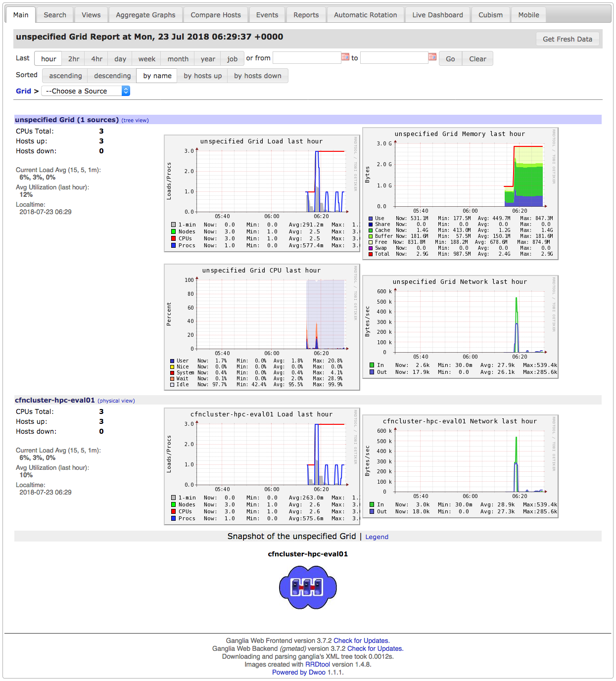616x681 pixels.
Task: Open the Automatic Rotation tab
Action: 365,14
